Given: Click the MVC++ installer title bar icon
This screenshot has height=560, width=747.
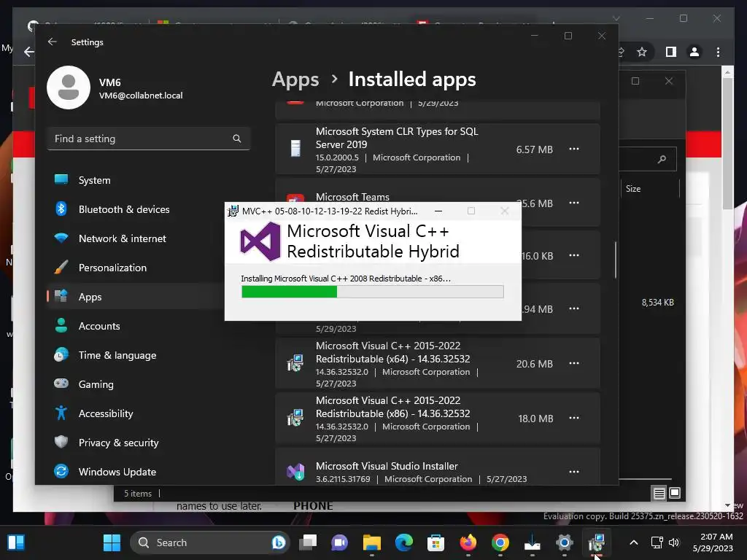Looking at the screenshot, I should pos(233,211).
